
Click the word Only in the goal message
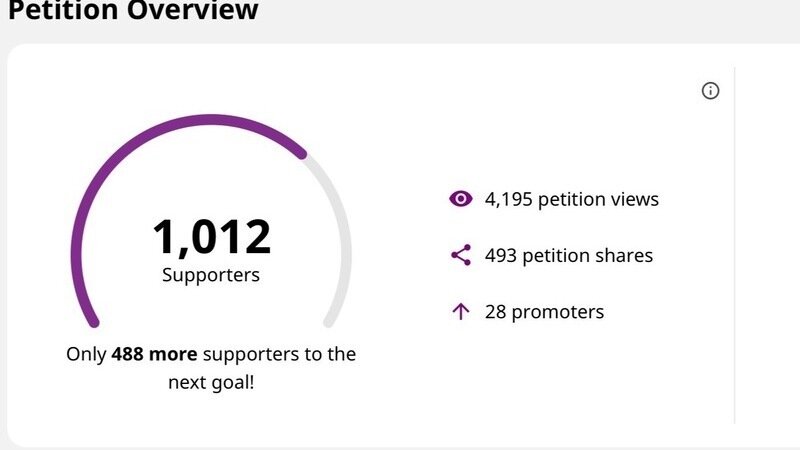coord(86,354)
